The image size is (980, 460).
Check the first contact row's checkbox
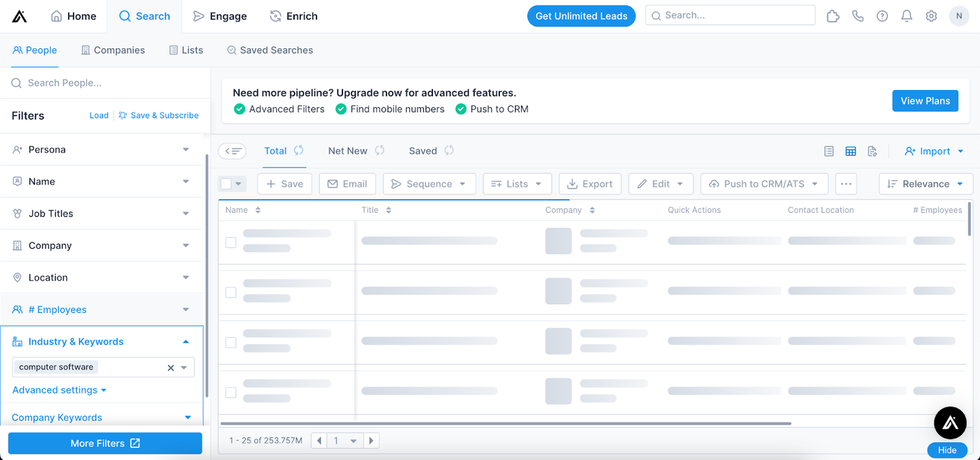coord(230,242)
